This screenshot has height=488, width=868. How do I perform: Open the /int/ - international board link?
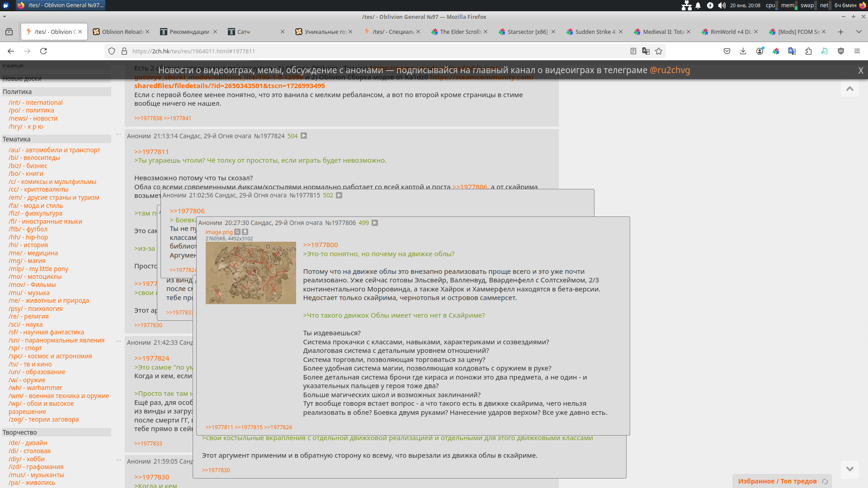pos(35,103)
